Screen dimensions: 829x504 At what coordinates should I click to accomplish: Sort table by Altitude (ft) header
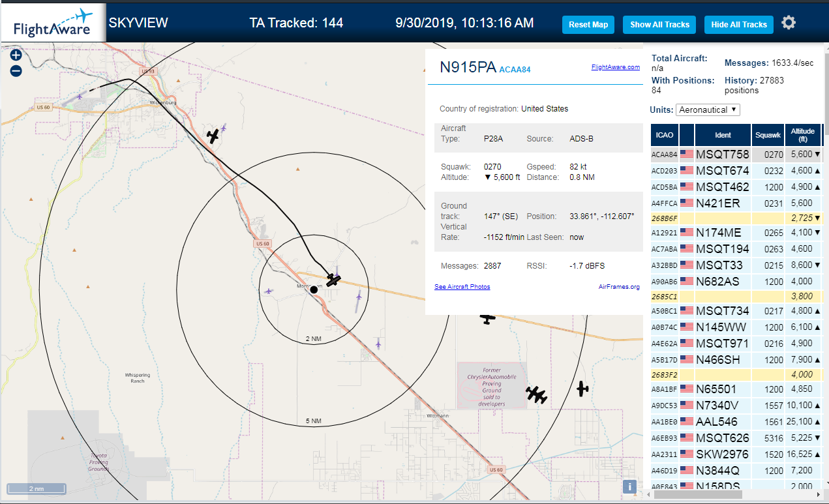point(803,135)
